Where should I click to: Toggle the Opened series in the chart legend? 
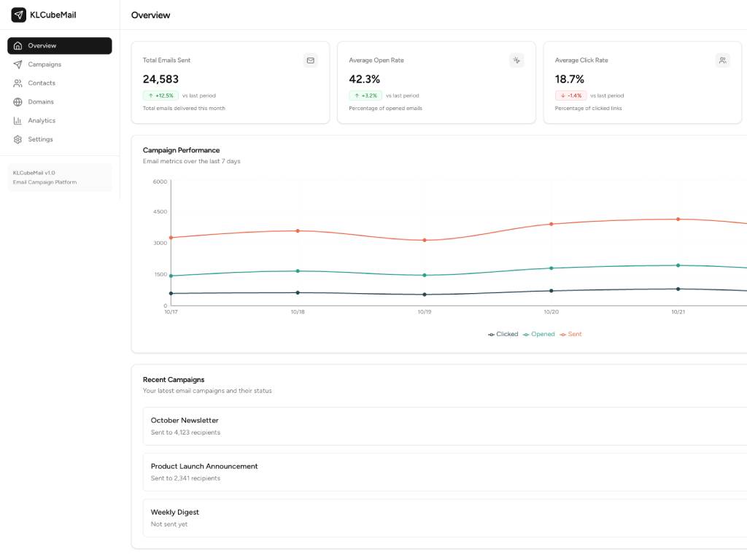point(540,334)
